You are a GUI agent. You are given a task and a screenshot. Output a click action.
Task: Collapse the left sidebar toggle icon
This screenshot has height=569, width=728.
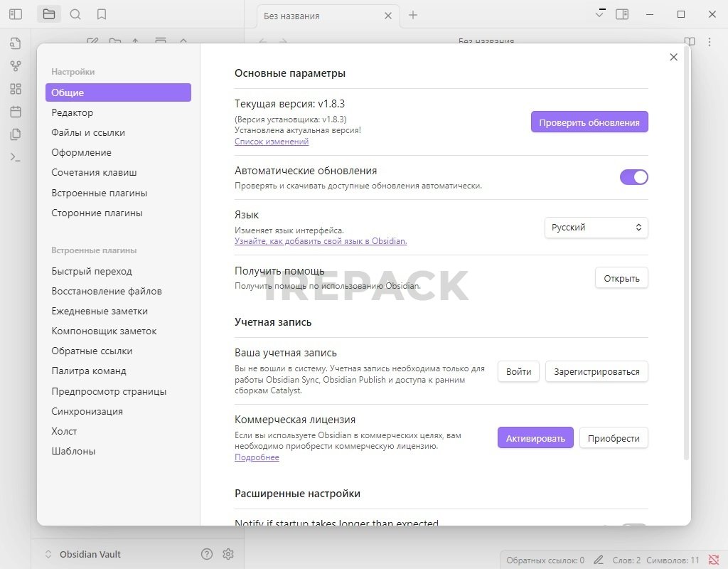click(16, 14)
